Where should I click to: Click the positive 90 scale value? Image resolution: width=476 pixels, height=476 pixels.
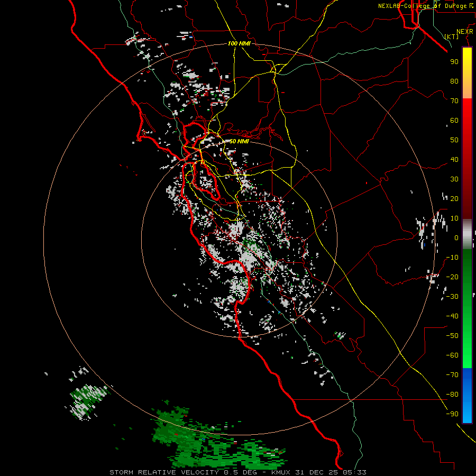(x=454, y=61)
